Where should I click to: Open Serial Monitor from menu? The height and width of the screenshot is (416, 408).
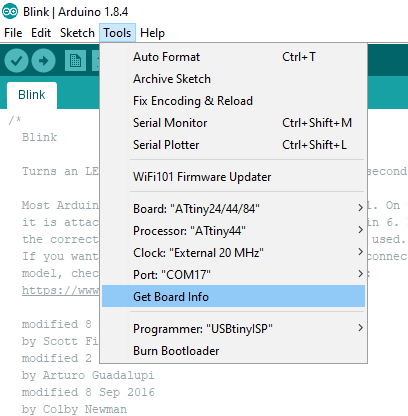coord(233,123)
